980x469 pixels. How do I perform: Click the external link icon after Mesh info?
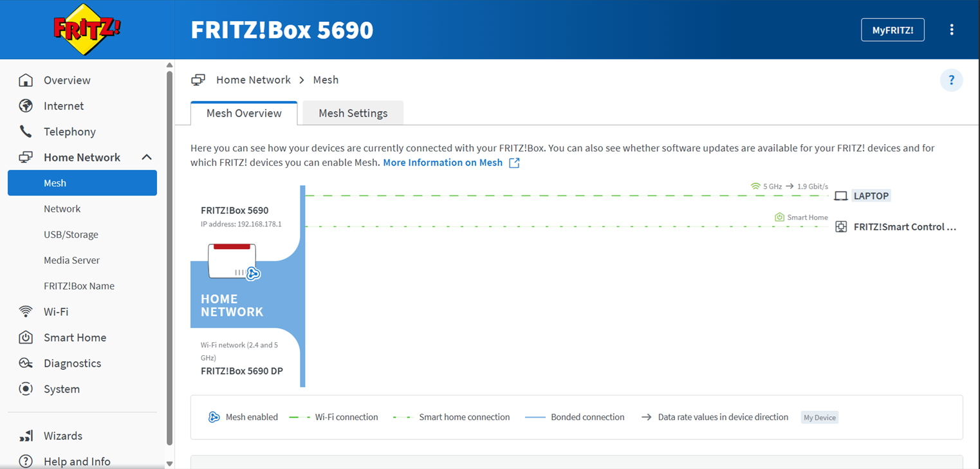514,163
